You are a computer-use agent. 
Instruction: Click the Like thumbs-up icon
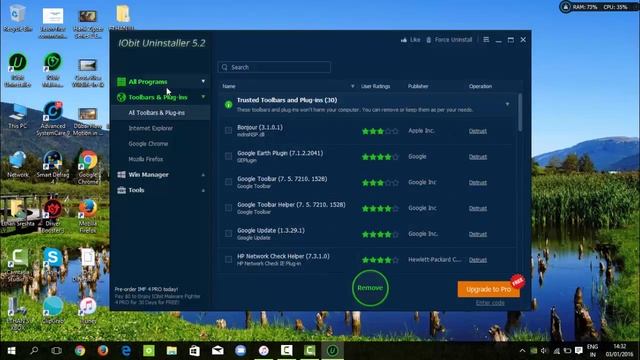[x=404, y=40]
